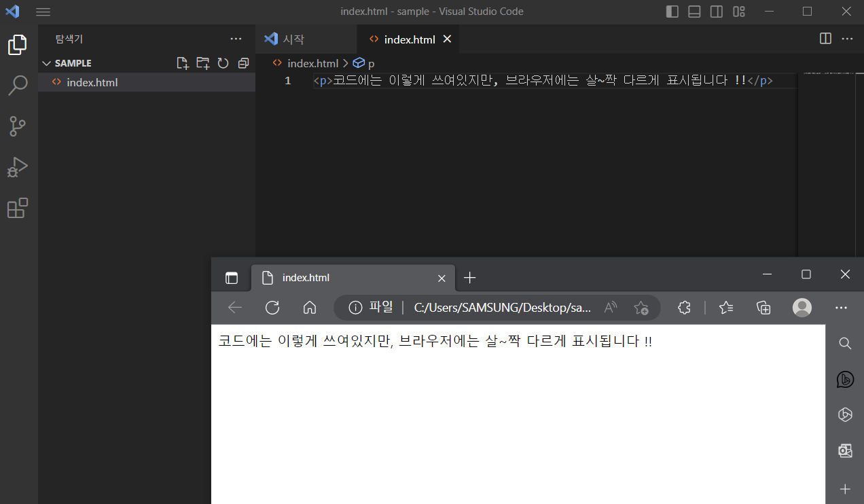Select the browser index.html tab

pos(352,278)
